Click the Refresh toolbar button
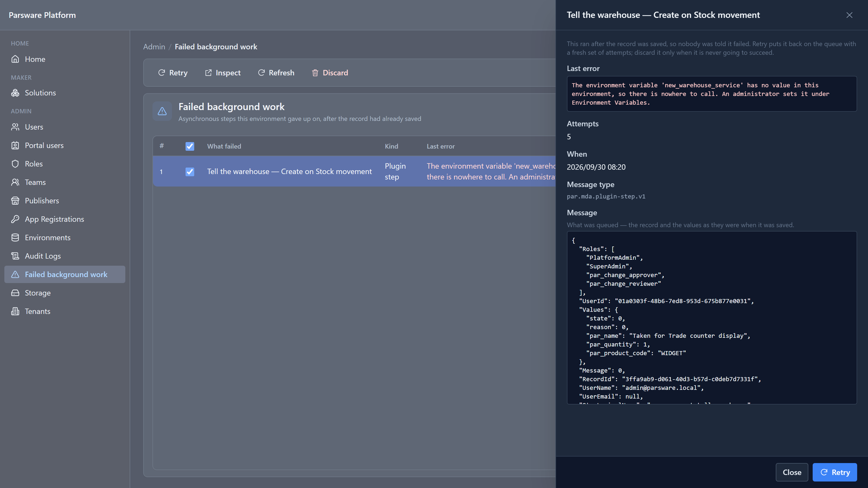This screenshot has height=488, width=868. pos(276,73)
